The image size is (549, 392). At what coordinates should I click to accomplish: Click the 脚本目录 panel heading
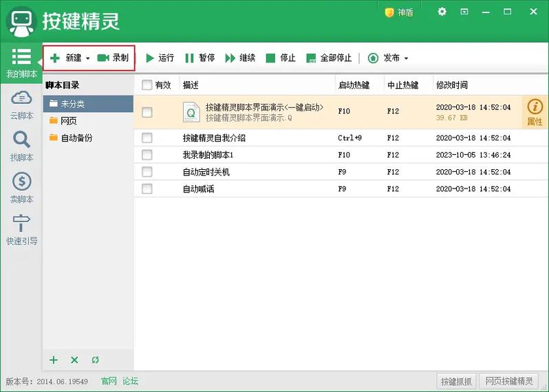click(x=63, y=85)
